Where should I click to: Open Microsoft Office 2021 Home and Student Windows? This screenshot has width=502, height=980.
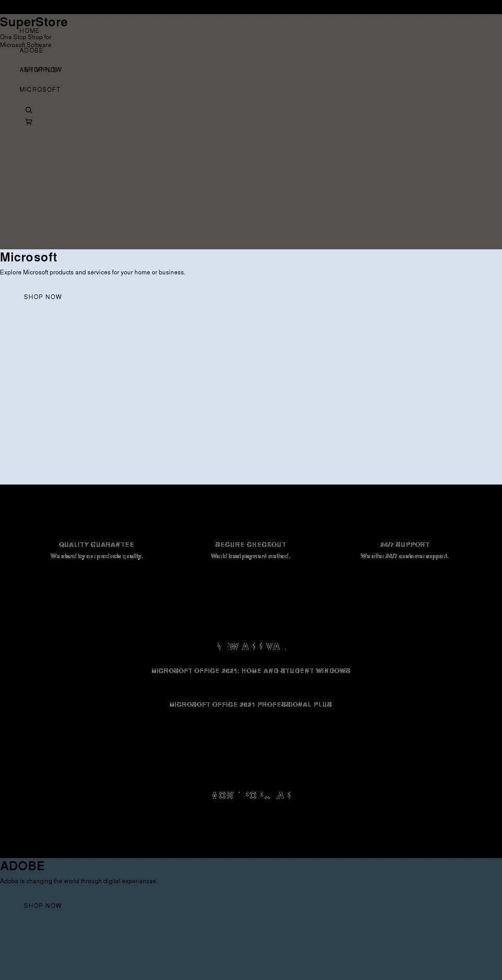click(x=251, y=671)
